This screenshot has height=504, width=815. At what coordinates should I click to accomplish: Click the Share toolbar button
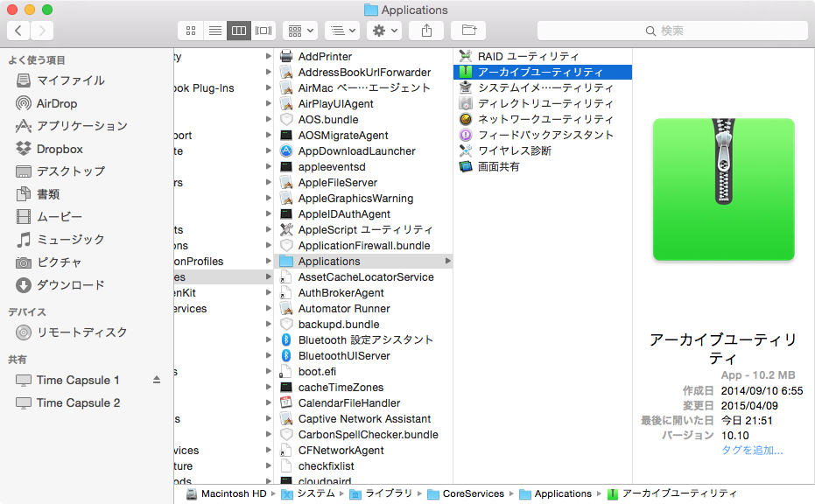coord(426,31)
